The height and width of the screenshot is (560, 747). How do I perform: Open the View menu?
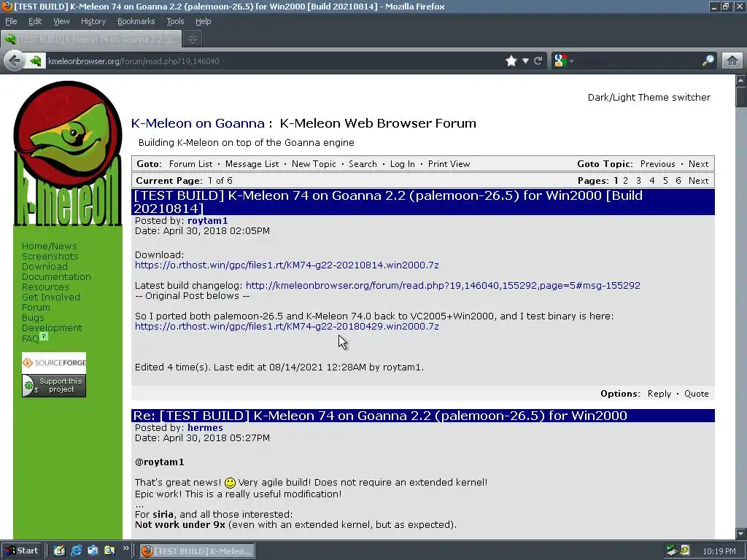[x=61, y=21]
